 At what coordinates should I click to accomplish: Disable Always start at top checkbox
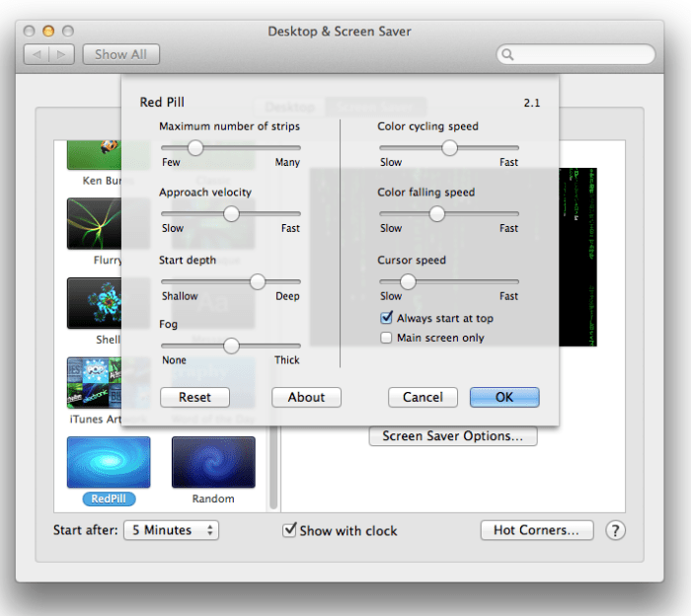click(387, 319)
